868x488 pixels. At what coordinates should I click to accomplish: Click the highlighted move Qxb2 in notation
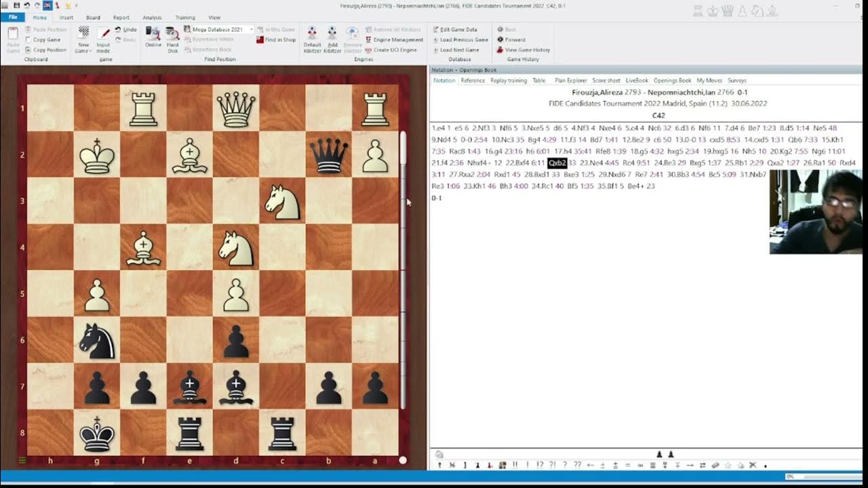[557, 163]
